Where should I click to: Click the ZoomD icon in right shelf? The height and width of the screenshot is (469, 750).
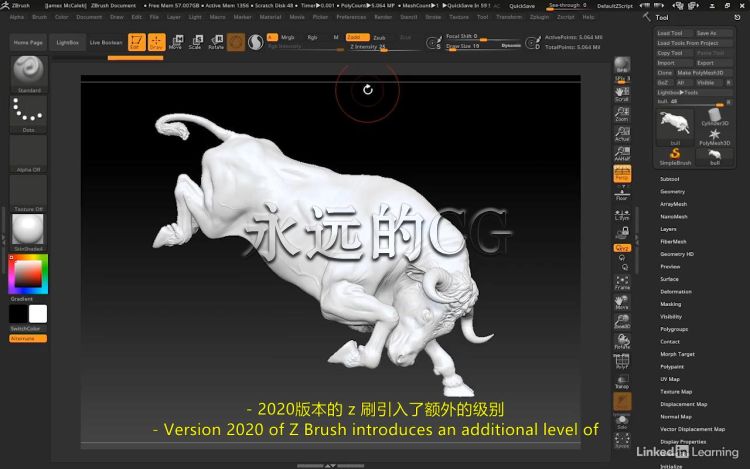[x=622, y=322]
